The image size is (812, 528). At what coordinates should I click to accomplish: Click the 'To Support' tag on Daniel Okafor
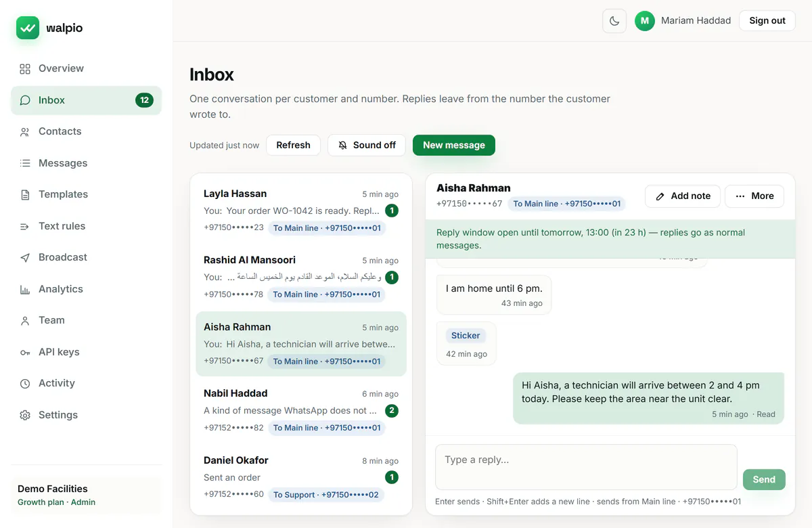pos(326,495)
